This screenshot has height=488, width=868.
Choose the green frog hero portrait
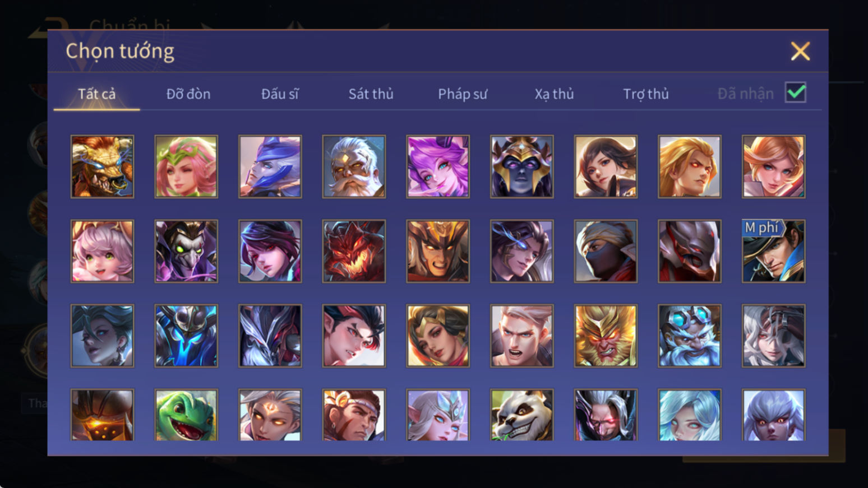(x=186, y=415)
